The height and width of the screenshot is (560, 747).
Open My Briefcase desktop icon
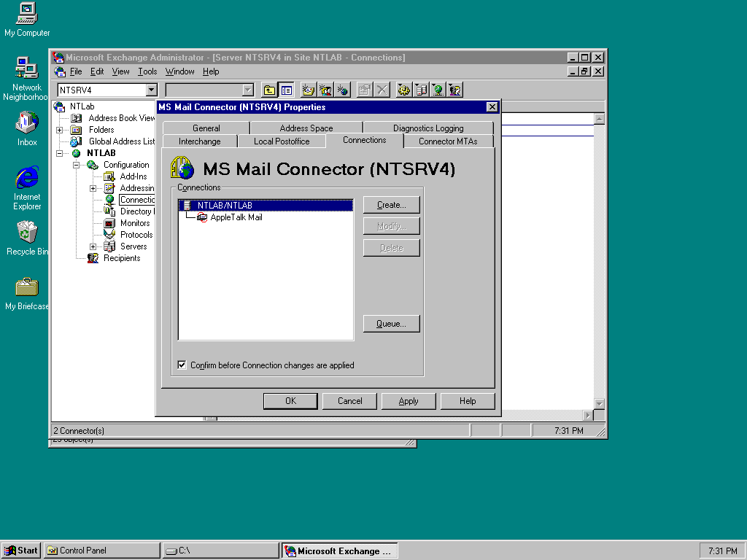click(x=27, y=294)
